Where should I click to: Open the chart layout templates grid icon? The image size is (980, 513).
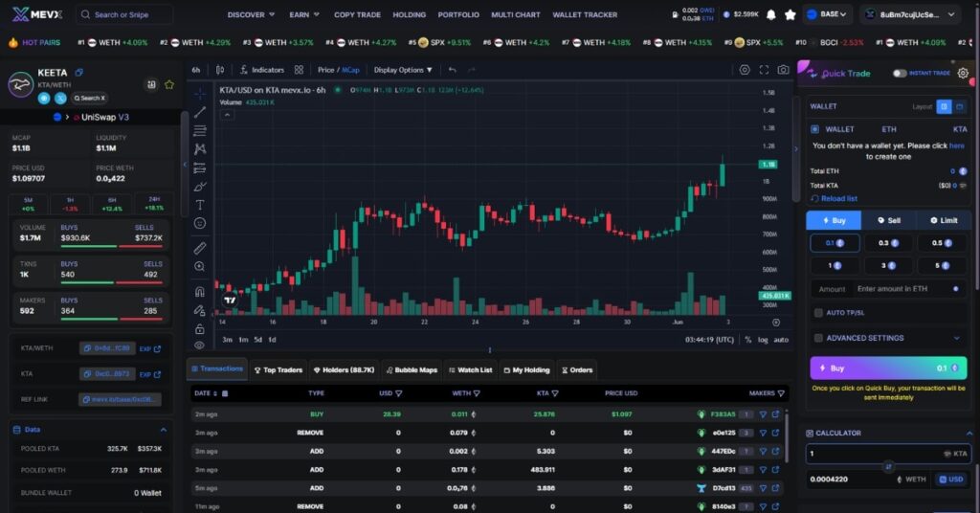299,70
